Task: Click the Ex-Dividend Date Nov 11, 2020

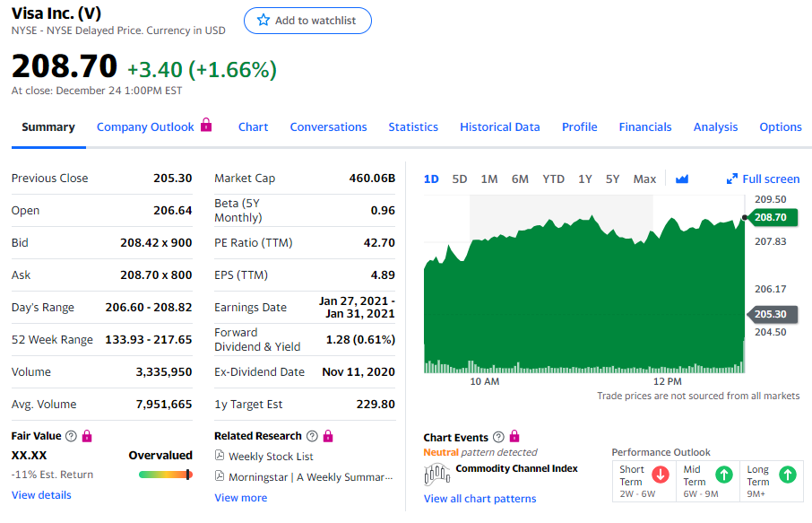Action: click(358, 372)
